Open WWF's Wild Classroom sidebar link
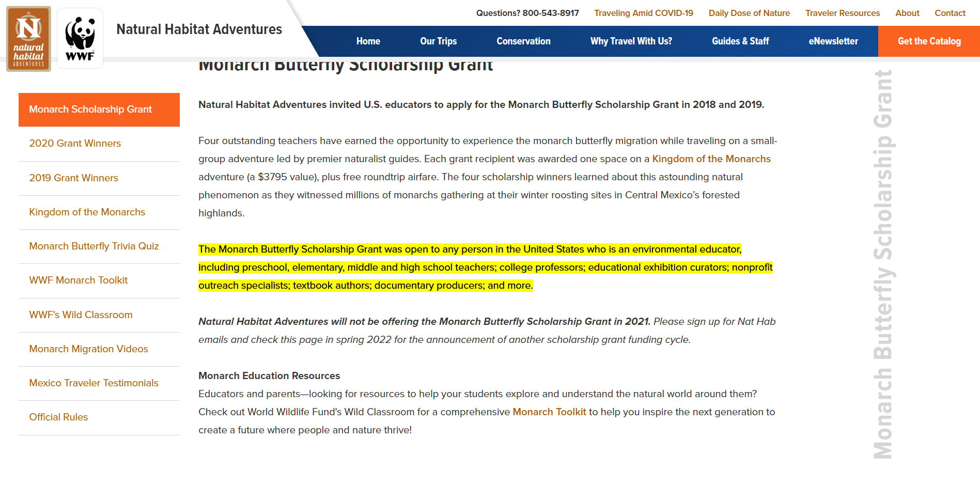 (x=81, y=315)
